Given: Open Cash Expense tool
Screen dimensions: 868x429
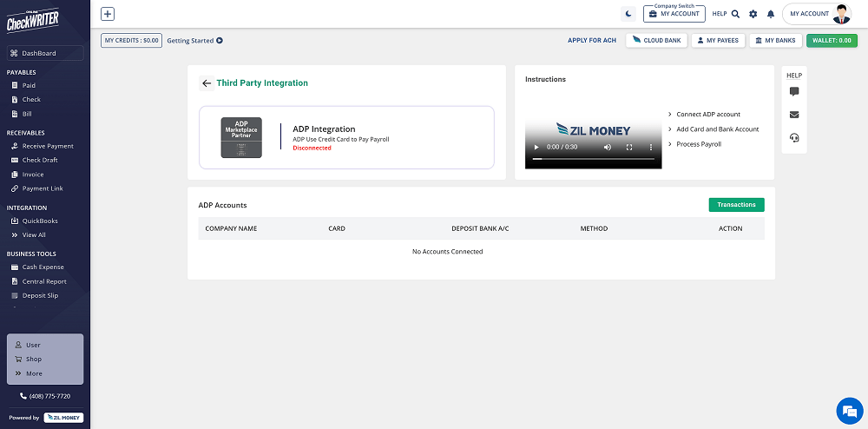Looking at the screenshot, I should coord(43,267).
